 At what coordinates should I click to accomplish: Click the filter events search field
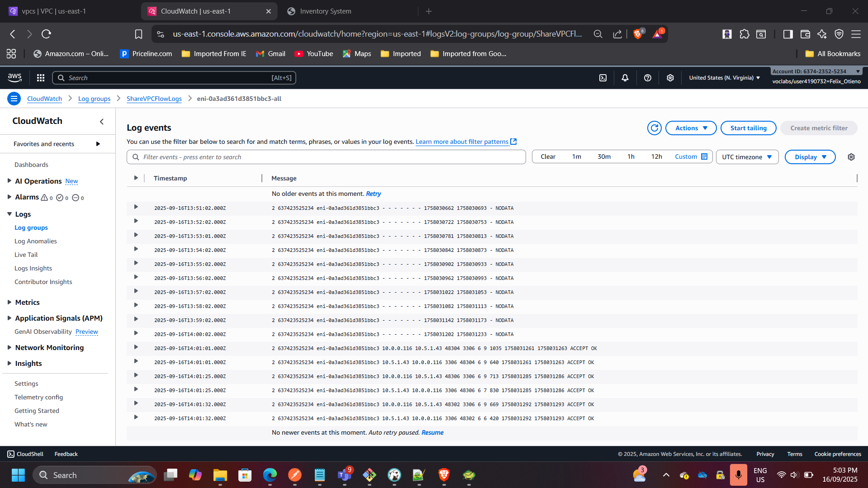pos(326,157)
